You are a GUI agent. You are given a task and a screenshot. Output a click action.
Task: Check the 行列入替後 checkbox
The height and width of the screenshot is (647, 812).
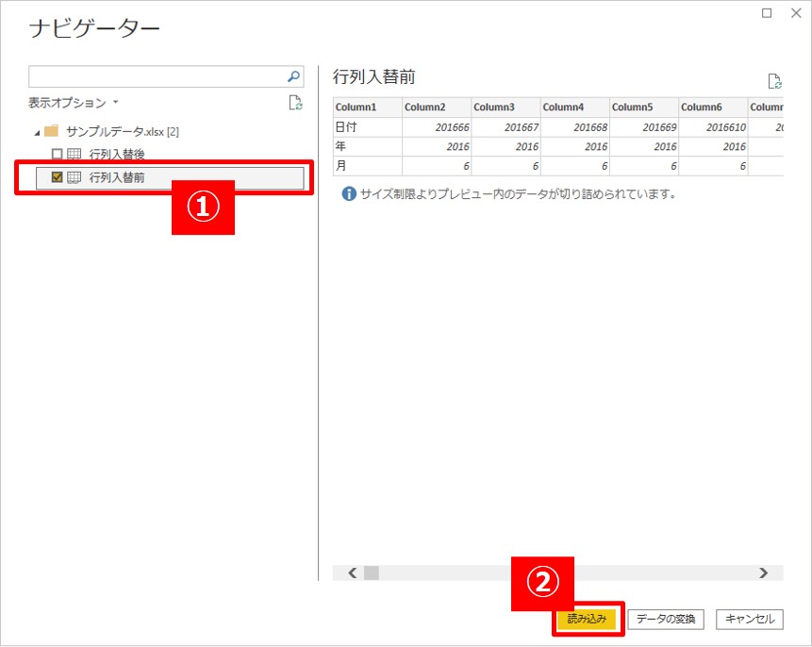click(57, 154)
